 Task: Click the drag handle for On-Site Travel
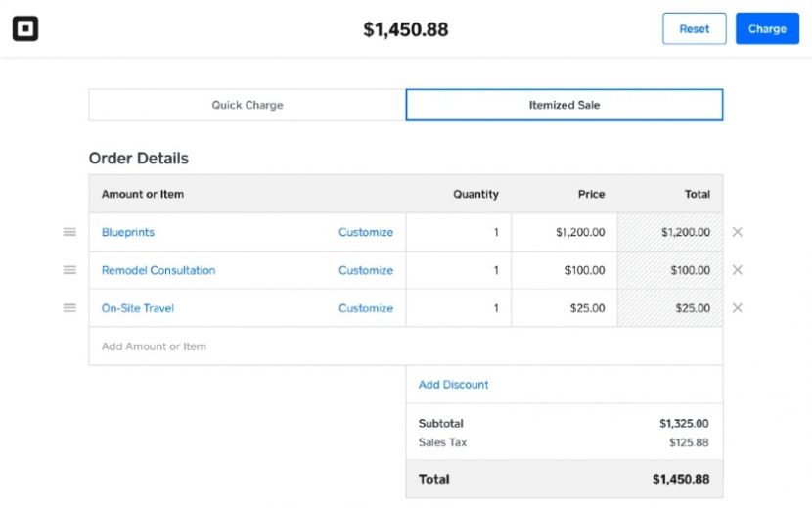(69, 308)
